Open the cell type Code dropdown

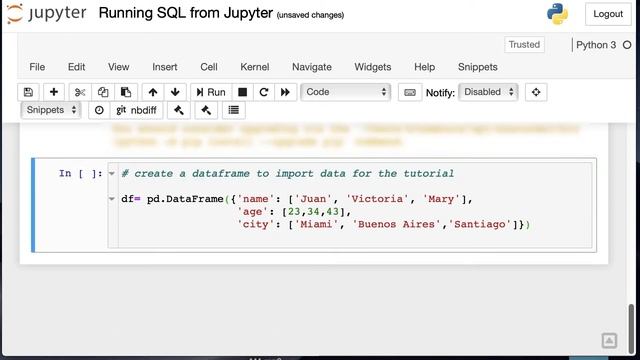346,92
